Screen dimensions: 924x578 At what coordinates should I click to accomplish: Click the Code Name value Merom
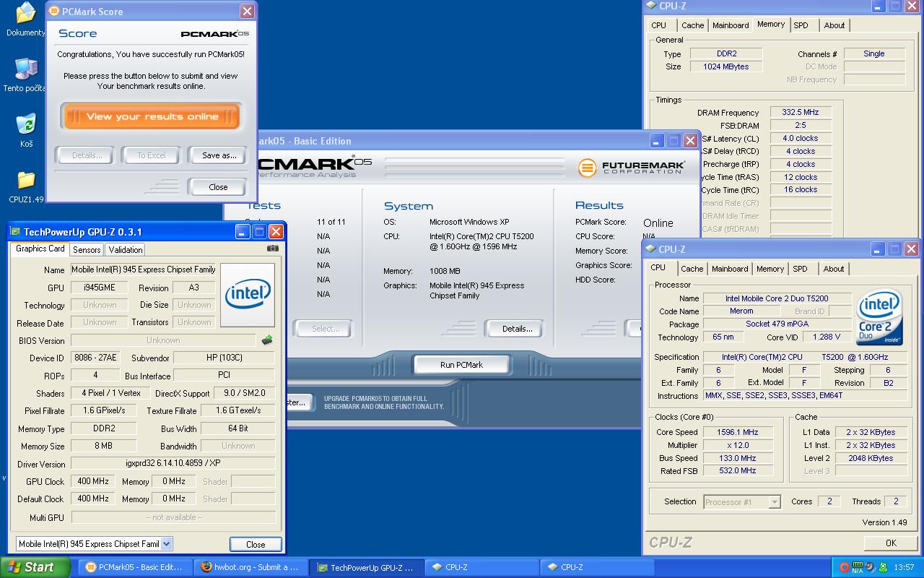pos(741,311)
